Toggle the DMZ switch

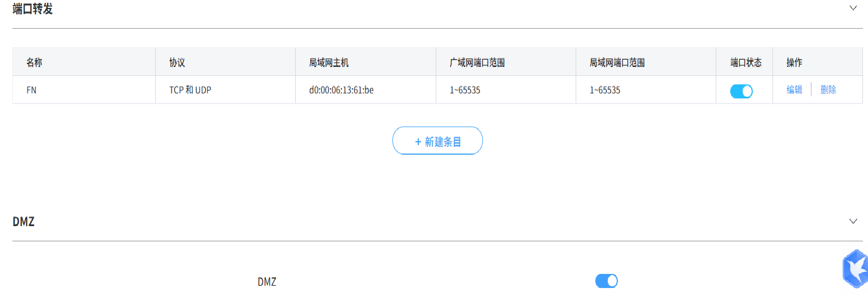tap(606, 281)
